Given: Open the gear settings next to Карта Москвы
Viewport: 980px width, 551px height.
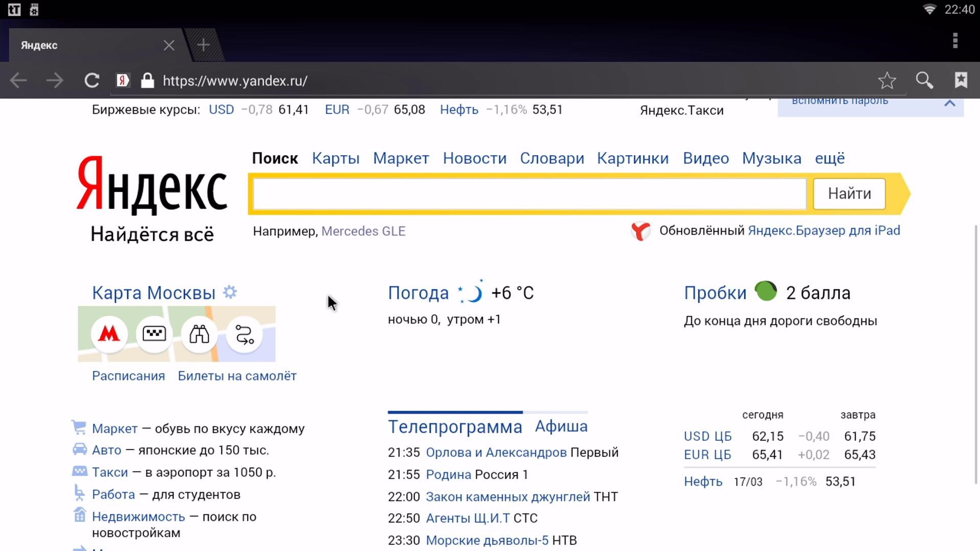Looking at the screenshot, I should (230, 292).
